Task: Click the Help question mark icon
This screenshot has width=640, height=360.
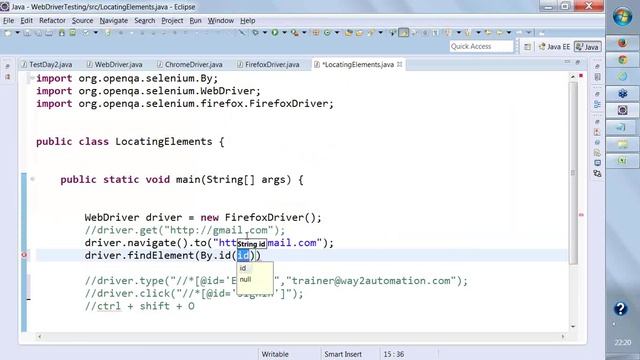Action: (620, 309)
